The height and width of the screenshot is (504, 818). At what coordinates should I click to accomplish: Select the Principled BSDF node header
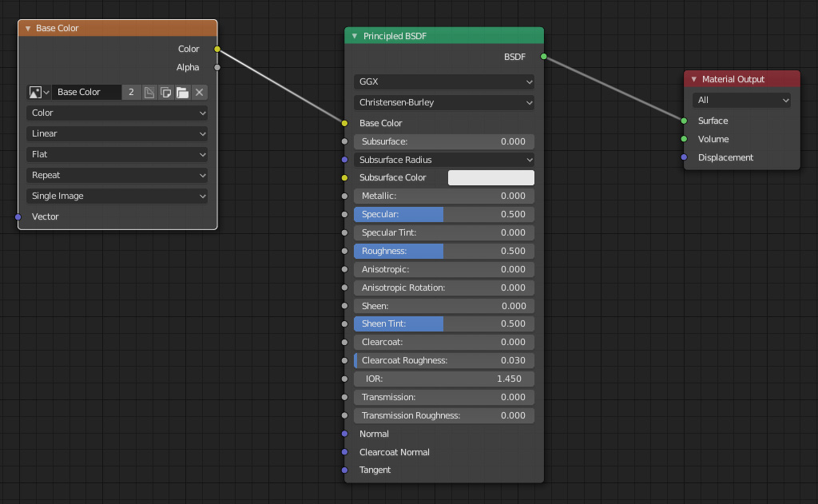tap(444, 36)
